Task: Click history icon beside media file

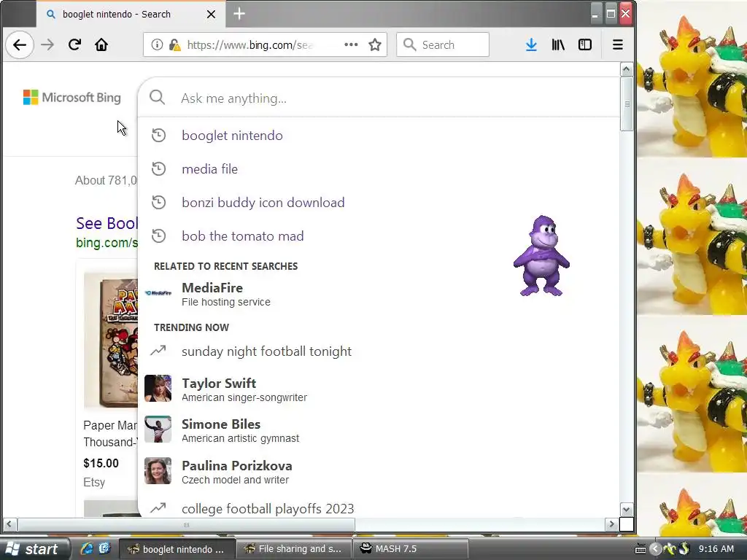Action: (x=158, y=169)
